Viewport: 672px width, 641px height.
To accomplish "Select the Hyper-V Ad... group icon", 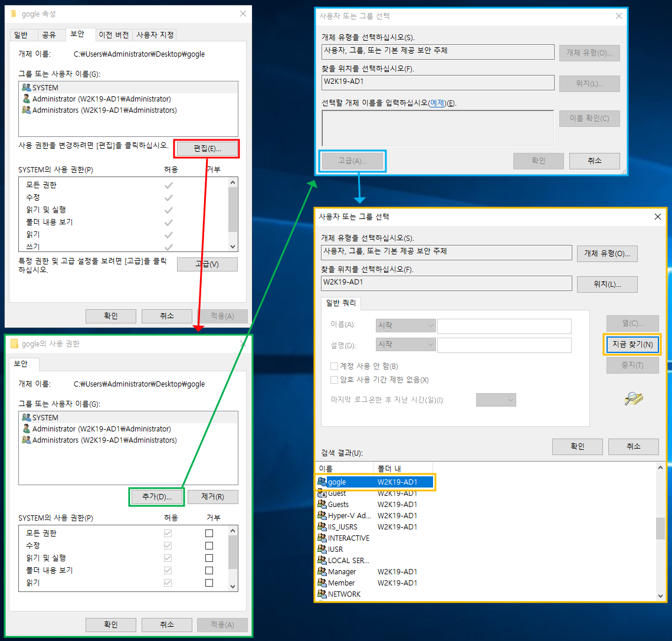I will point(322,515).
